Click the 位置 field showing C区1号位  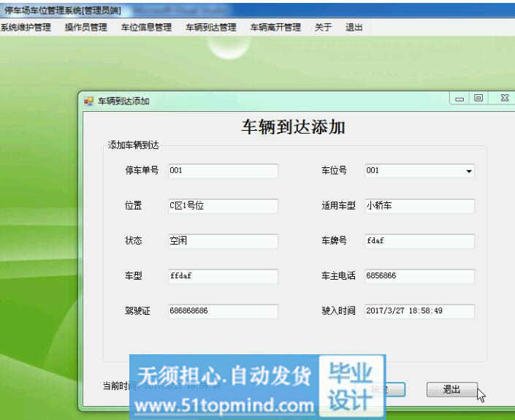[x=223, y=205]
